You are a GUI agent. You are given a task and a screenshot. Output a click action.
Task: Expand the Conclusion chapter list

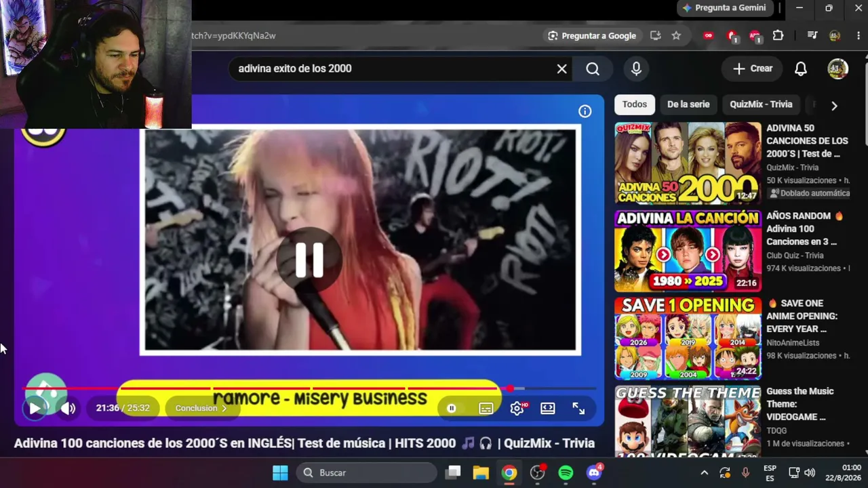(201, 408)
